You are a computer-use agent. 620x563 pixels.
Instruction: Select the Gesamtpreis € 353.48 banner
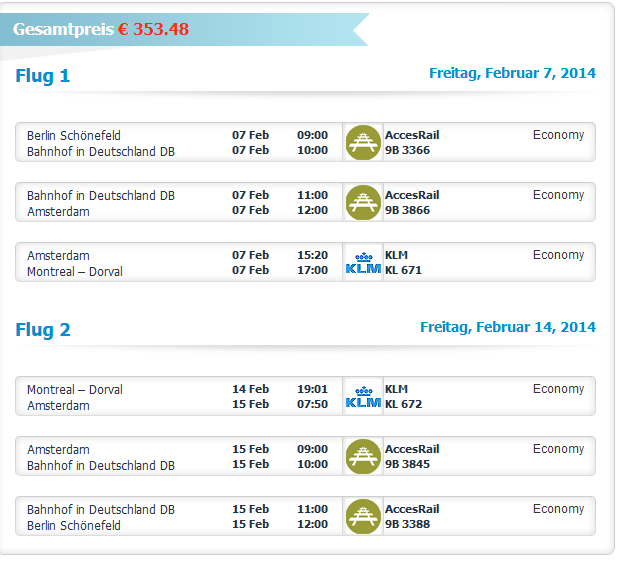[x=184, y=29]
